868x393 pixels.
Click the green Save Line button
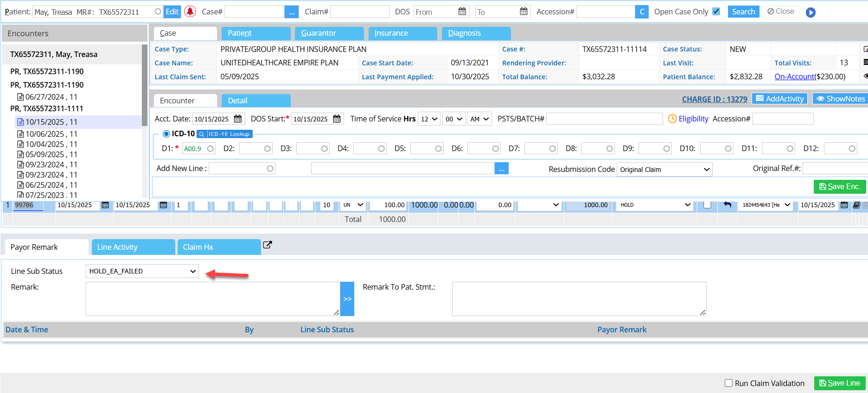(839, 383)
